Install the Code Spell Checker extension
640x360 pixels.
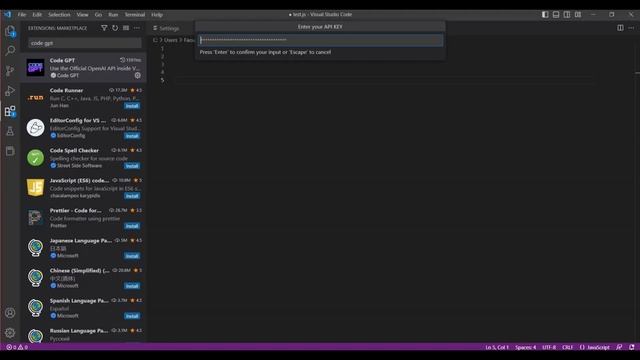pyautogui.click(x=132, y=166)
